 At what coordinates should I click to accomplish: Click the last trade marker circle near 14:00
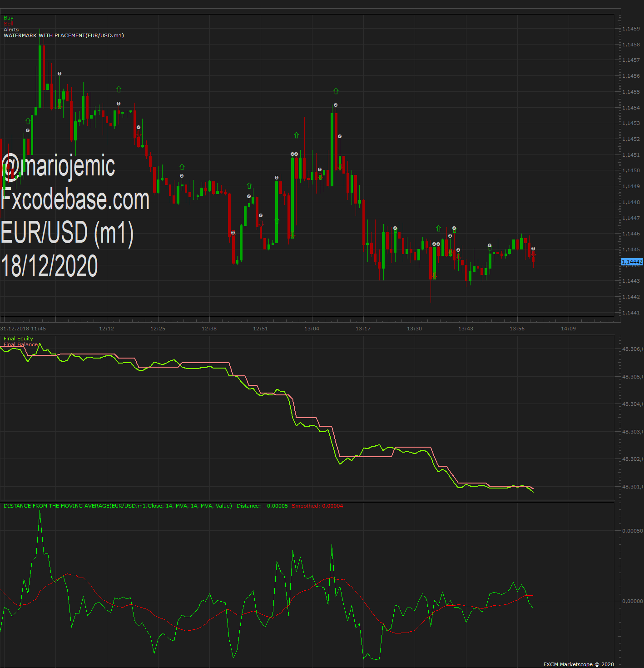tap(533, 249)
